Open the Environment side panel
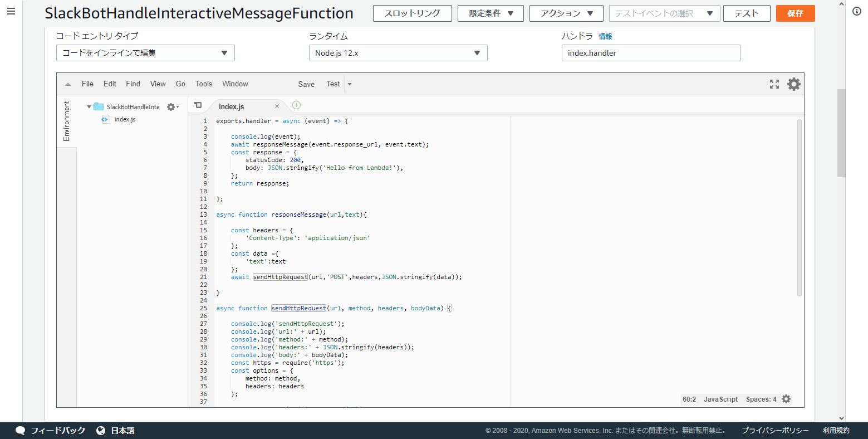Screen dimensions: 868x439 pyautogui.click(x=67, y=121)
